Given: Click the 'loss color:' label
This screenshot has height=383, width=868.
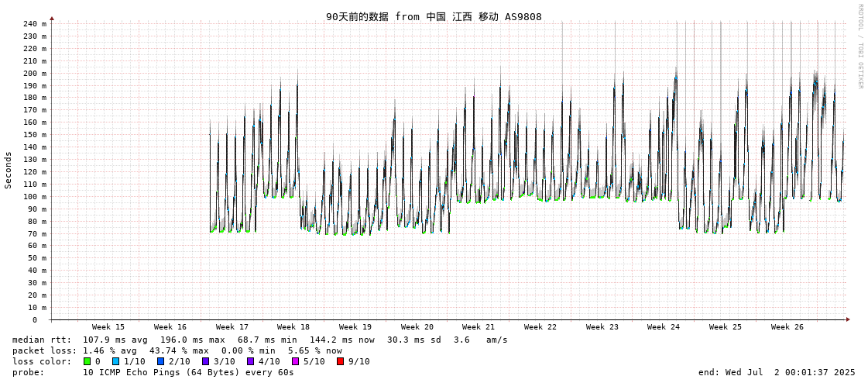Looking at the screenshot, I should point(42,361).
